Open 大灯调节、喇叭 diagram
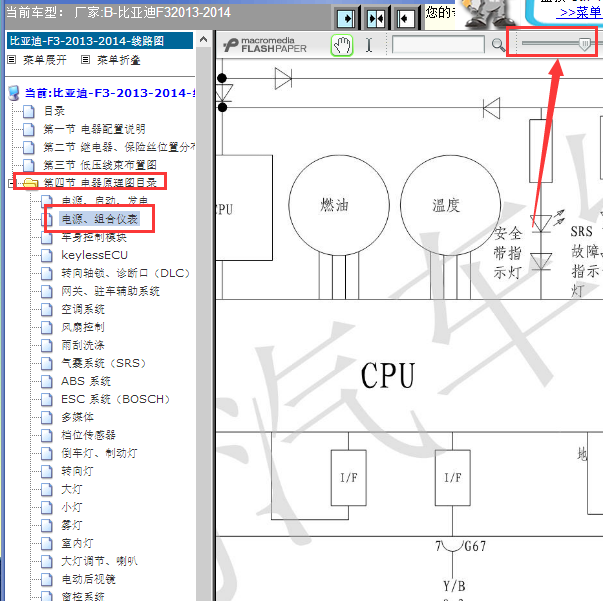603x601 pixels. (99, 561)
